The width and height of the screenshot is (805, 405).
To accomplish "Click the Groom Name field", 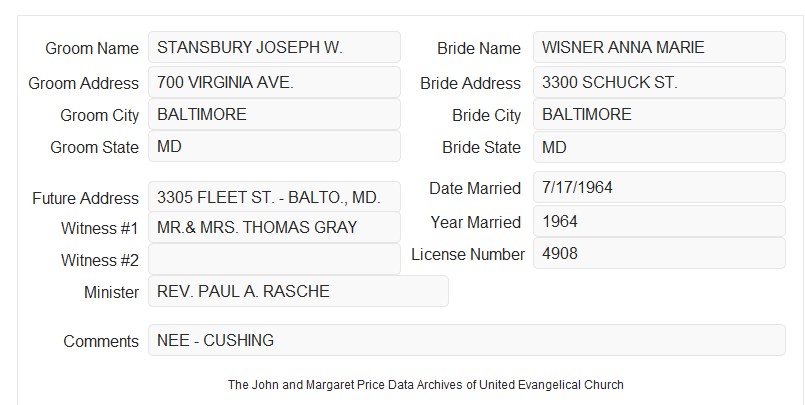I will click(x=274, y=47).
